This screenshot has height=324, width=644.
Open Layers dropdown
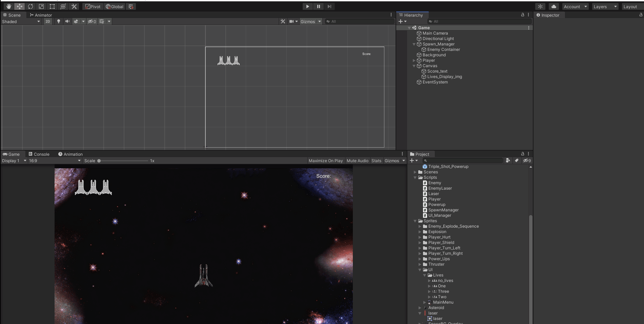coord(605,6)
